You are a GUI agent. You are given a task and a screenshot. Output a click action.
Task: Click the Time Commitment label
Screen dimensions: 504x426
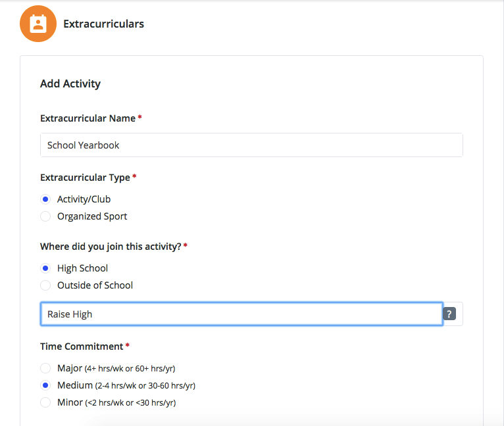(82, 346)
